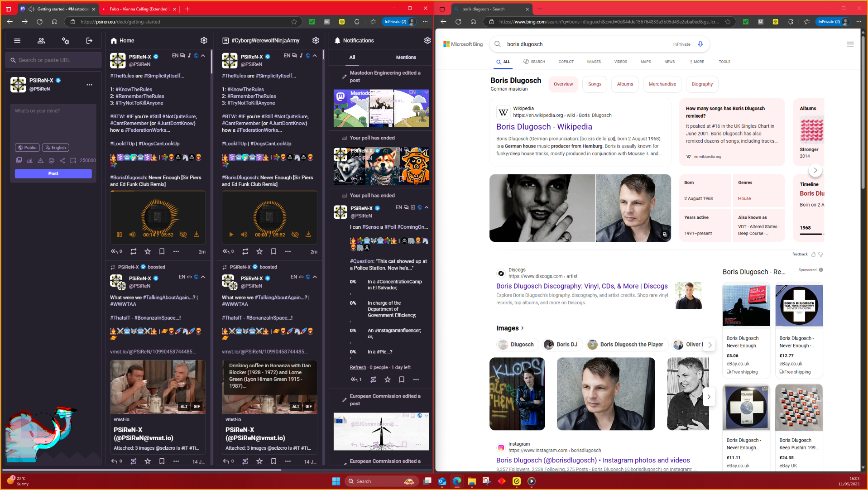Seek in Home column audio progress bar

click(158, 192)
